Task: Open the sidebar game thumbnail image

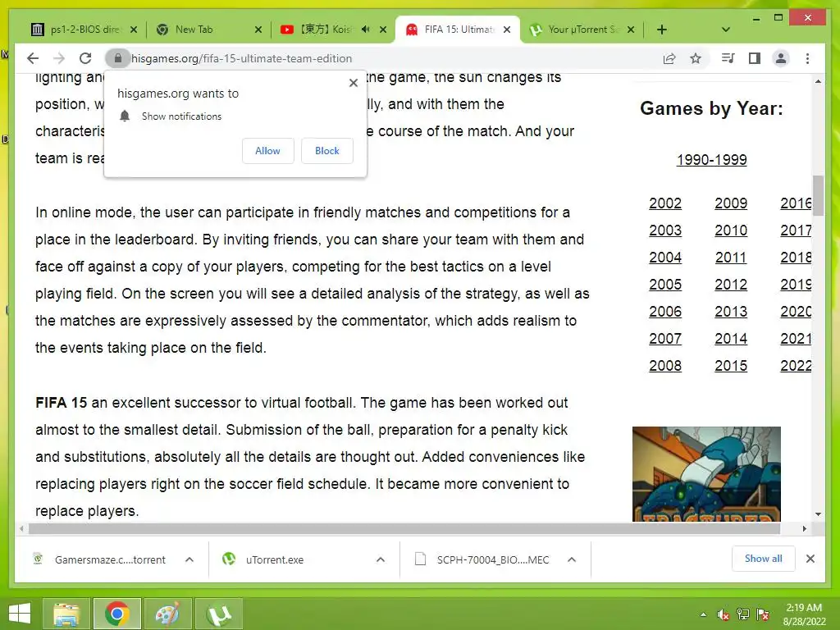Action: pyautogui.click(x=706, y=474)
